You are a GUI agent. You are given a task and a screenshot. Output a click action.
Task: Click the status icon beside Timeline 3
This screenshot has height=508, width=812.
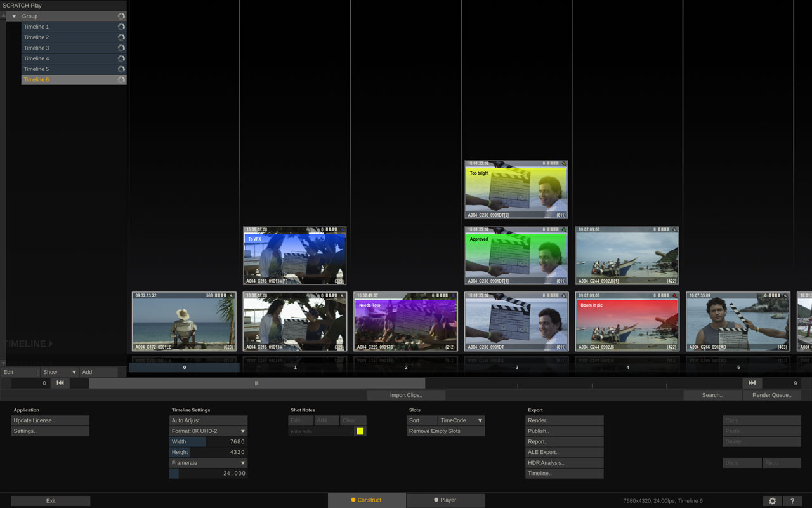click(121, 48)
